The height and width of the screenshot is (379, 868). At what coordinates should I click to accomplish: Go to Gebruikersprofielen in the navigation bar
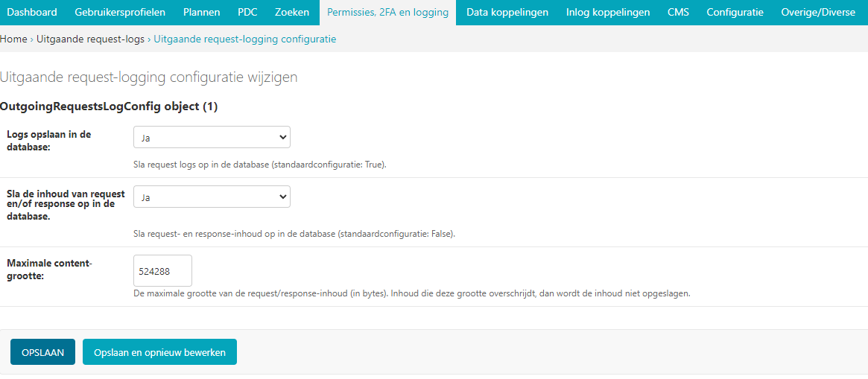(x=119, y=12)
